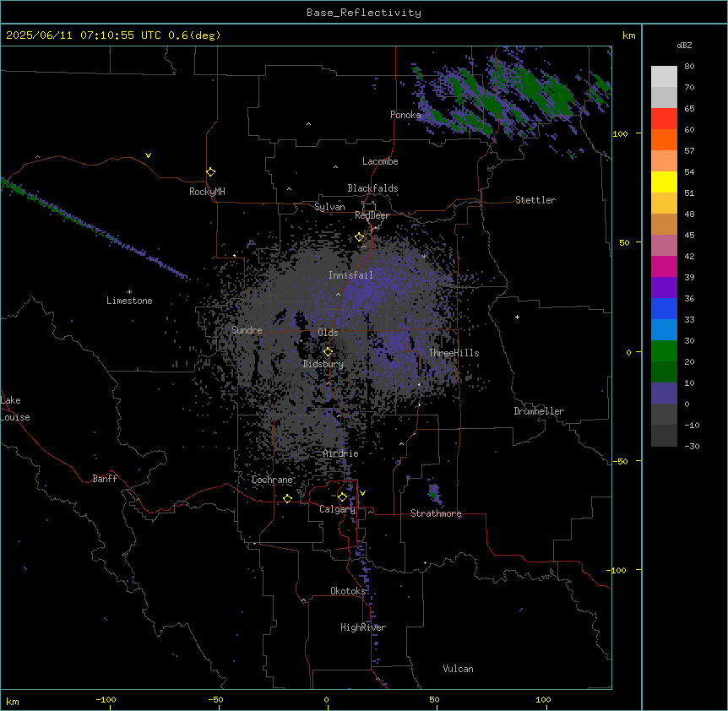The image size is (728, 711).
Task: Click the small blue-green echo above Strathmore
Action: coord(435,494)
